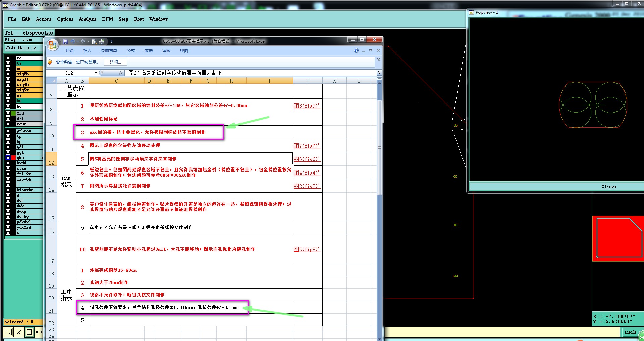Toggle the 'ts' layer checkbox
Screen dimensions: 644x341
(8, 63)
